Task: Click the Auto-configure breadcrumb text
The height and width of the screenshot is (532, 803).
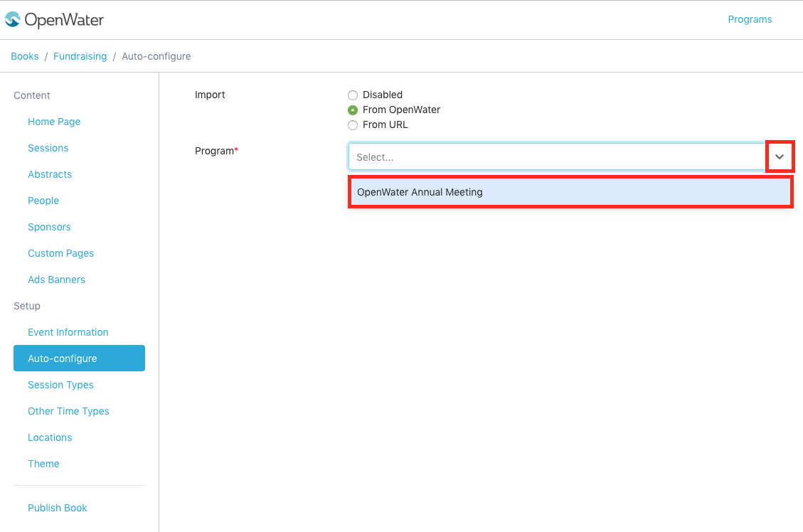Action: (156, 56)
